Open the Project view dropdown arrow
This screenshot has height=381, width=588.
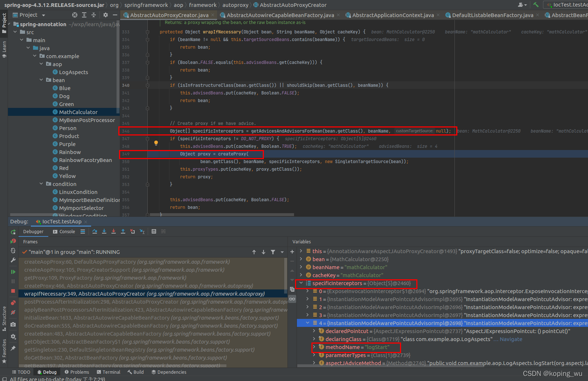44,15
